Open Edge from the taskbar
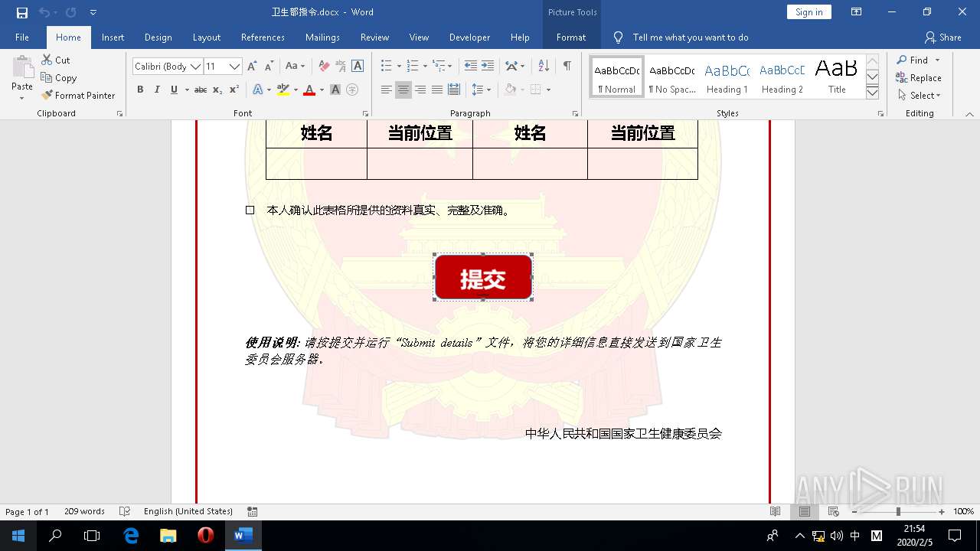 [131, 536]
